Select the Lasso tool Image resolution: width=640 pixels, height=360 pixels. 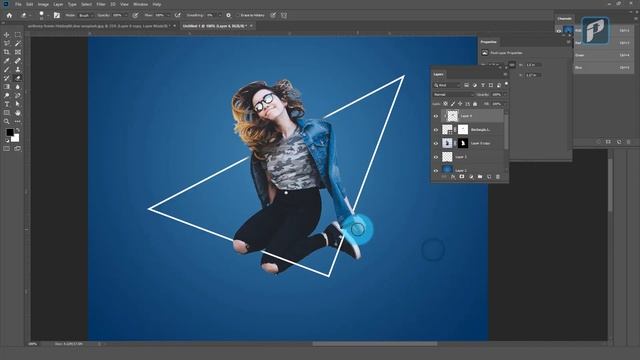(7, 44)
